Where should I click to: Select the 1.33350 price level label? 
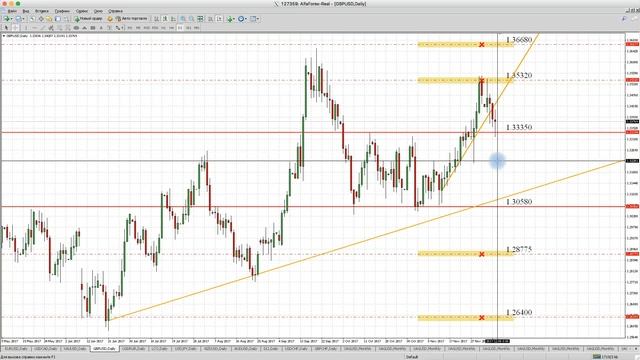519,127
